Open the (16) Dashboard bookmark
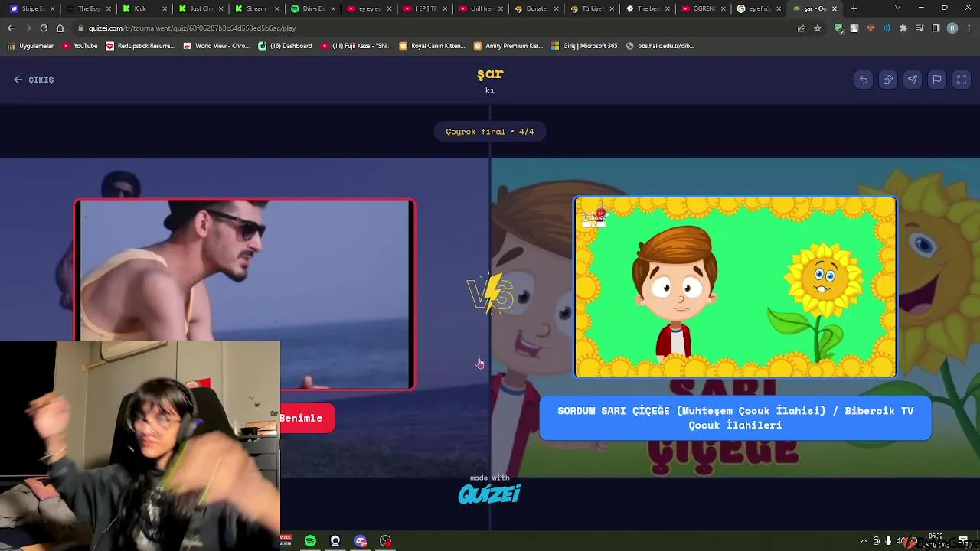 pyautogui.click(x=285, y=46)
